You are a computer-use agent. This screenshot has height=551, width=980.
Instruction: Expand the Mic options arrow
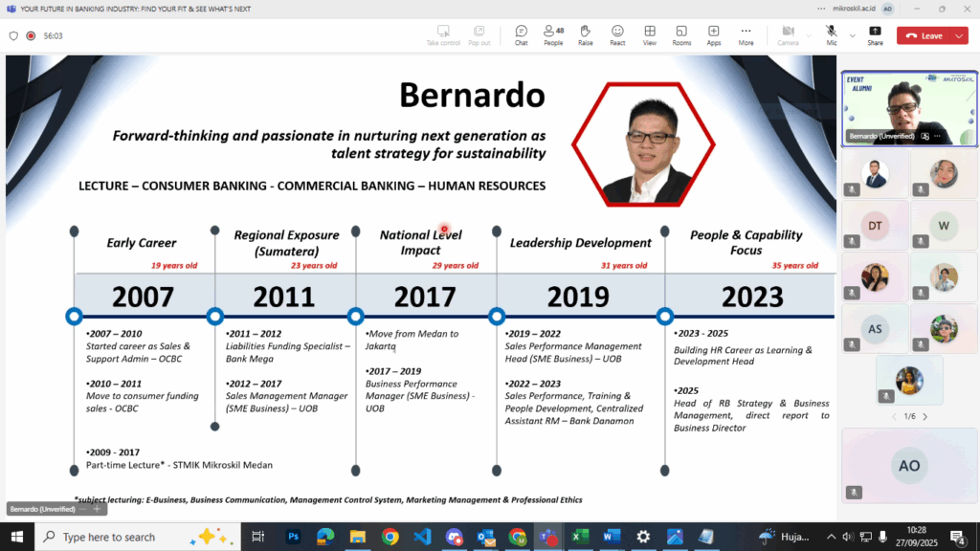coord(851,35)
